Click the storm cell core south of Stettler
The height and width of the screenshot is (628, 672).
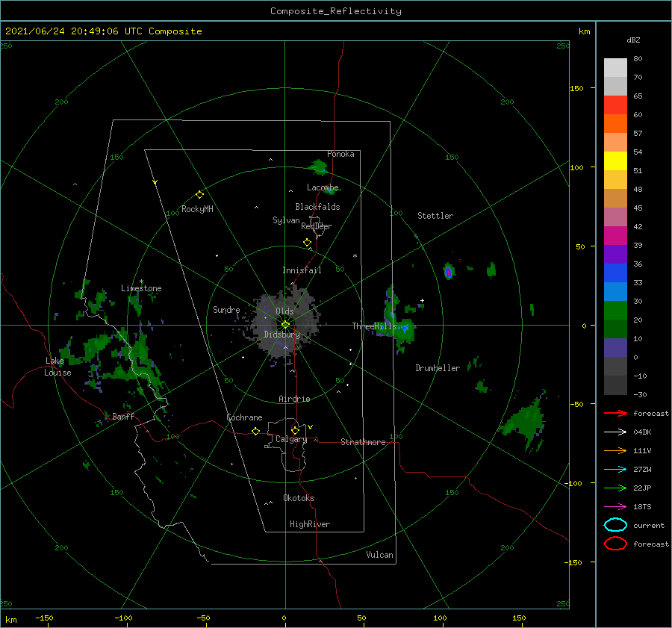[x=448, y=272]
